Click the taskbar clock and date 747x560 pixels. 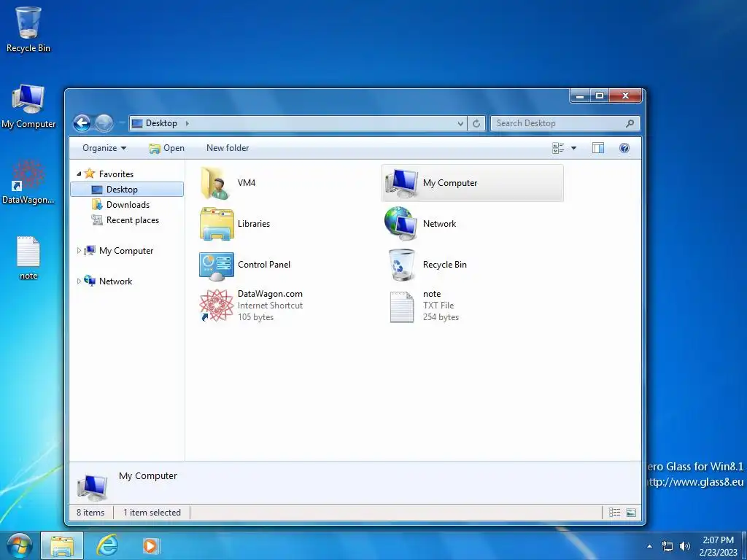tap(718, 546)
